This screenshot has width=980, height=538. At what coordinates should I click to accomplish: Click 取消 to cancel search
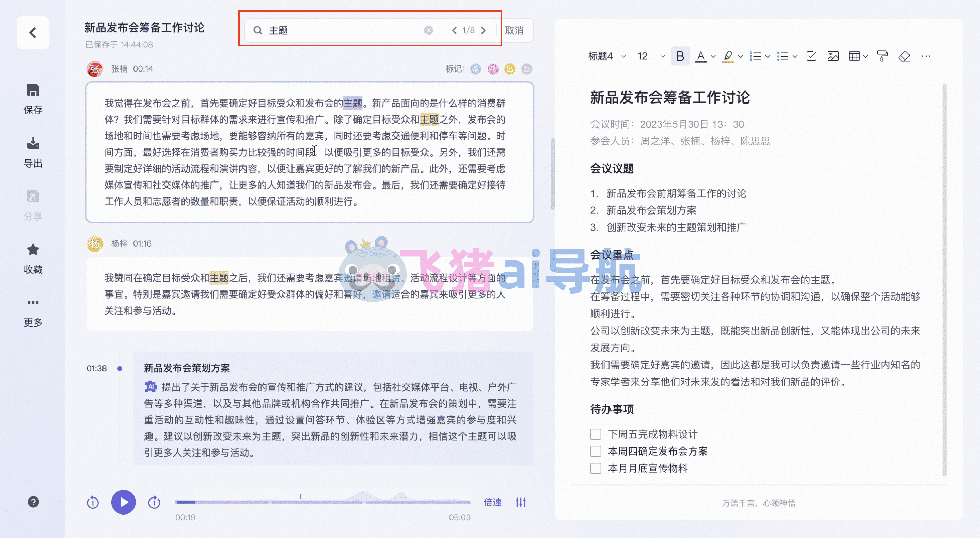(514, 30)
